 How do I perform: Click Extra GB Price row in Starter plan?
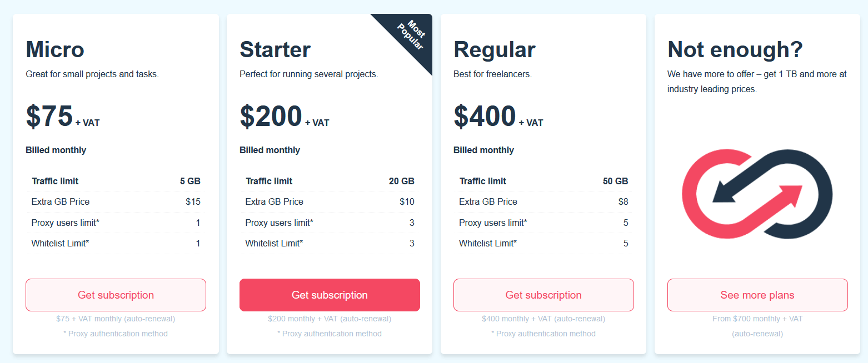(x=330, y=201)
